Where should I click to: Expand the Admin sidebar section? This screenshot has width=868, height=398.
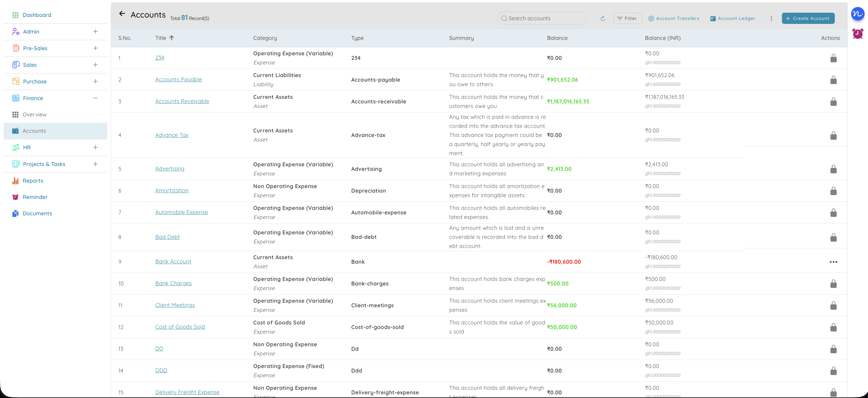point(95,31)
